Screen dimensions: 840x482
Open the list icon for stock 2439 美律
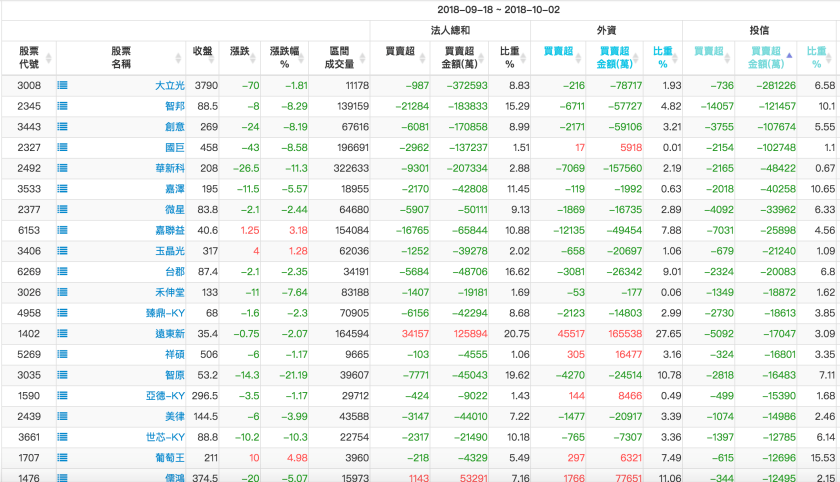[62, 416]
